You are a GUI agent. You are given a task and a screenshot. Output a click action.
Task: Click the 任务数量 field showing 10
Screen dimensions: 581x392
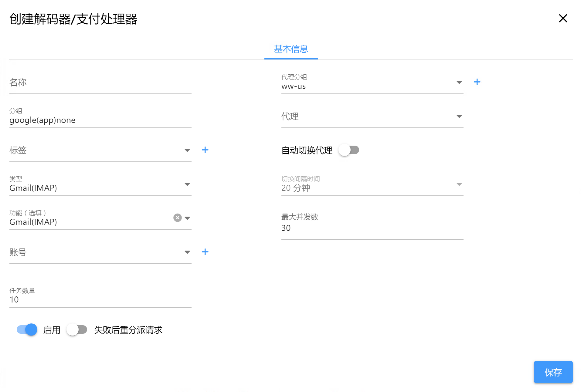[100, 299]
